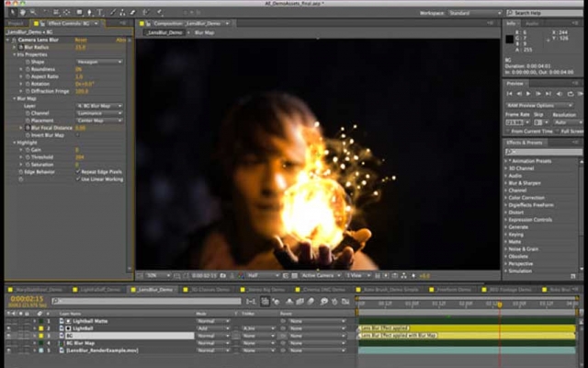Open the Active Camera dropdown
Image resolution: width=588 pixels, height=368 pixels.
(321, 276)
